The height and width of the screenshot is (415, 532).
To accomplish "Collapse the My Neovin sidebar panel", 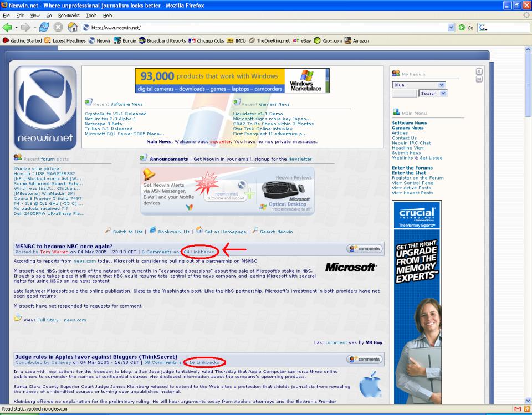I will [479, 73].
